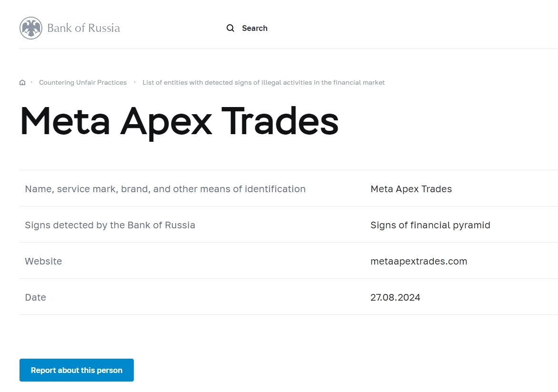This screenshot has height=392, width=558.
Task: Click the Name, service mark, brand row label
Action: tap(165, 189)
